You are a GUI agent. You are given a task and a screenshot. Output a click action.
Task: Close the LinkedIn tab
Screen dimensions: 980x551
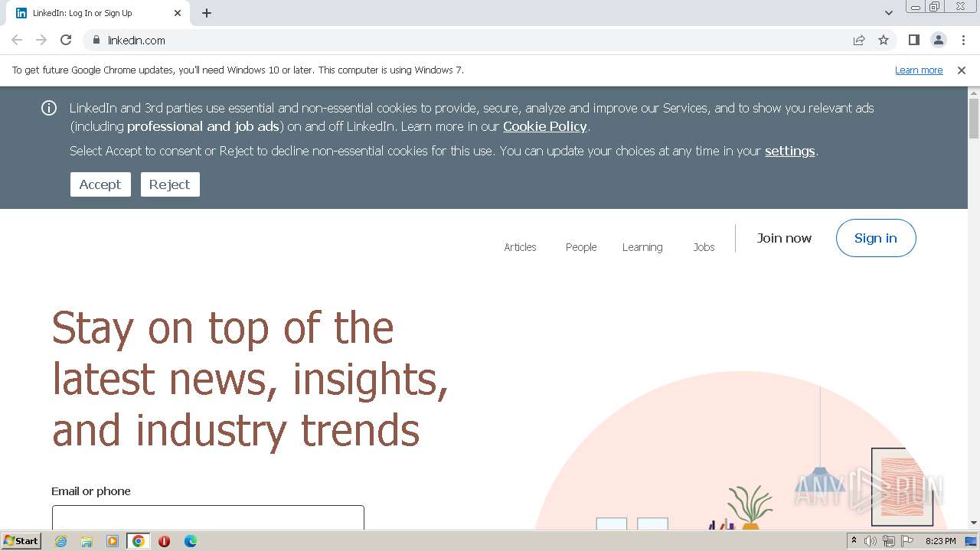click(x=178, y=13)
